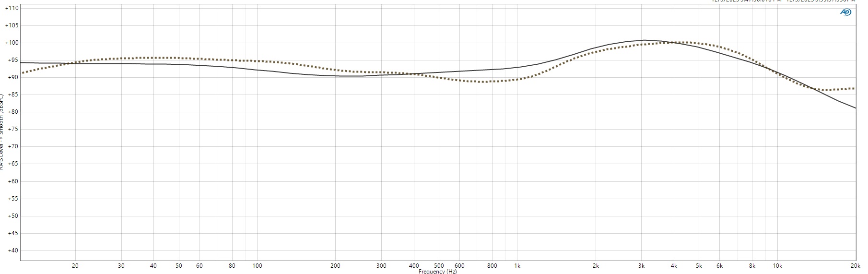This screenshot has width=868, height=274.
Task: Click the 1k frequency tick label
Action: tap(517, 265)
